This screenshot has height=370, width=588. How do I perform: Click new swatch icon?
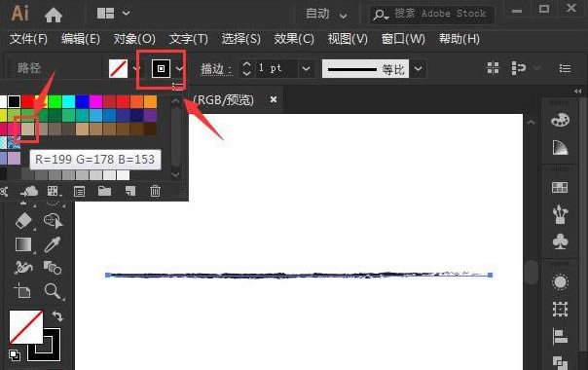(130, 192)
